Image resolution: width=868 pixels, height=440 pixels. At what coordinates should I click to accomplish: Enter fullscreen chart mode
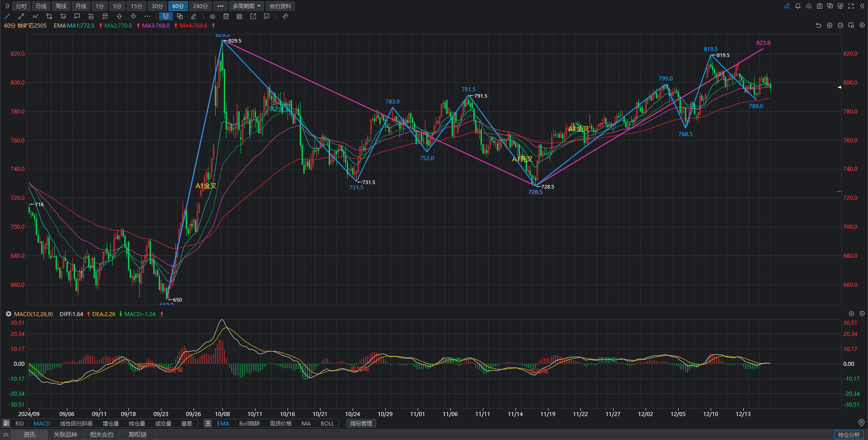coord(851,6)
